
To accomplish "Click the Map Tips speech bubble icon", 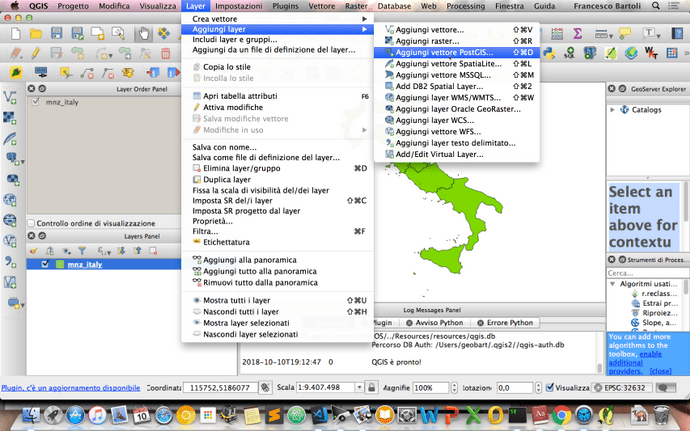I will point(624,33).
